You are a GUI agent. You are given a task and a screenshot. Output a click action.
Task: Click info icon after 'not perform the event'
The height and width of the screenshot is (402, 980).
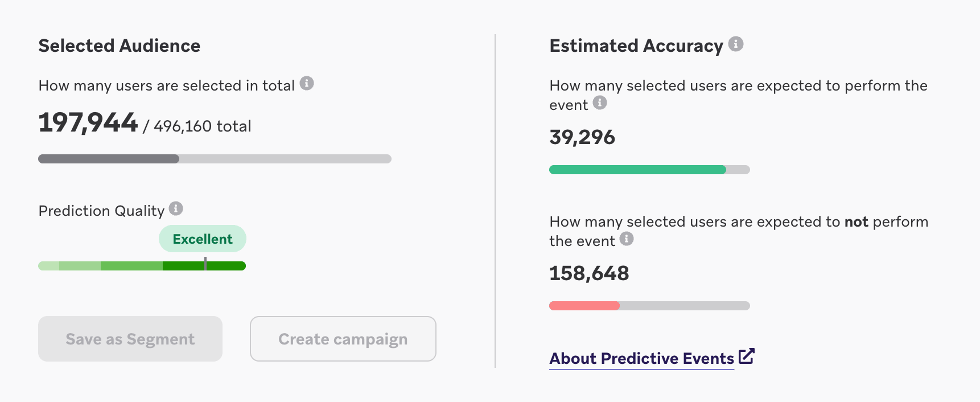[627, 239]
